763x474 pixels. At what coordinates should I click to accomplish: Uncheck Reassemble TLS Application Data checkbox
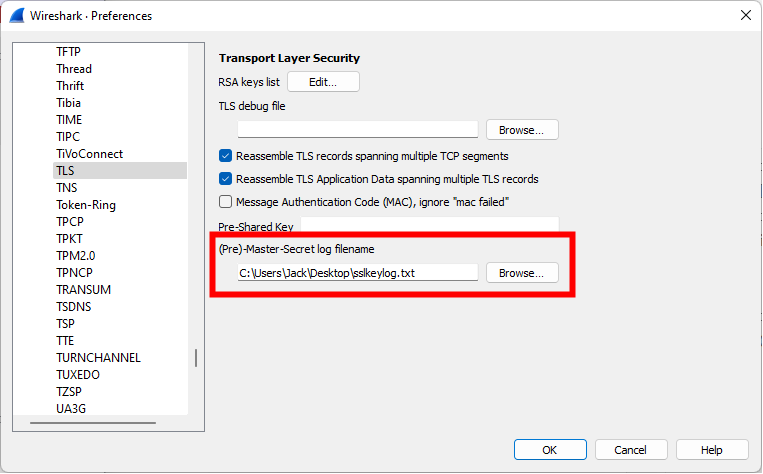[x=225, y=179]
